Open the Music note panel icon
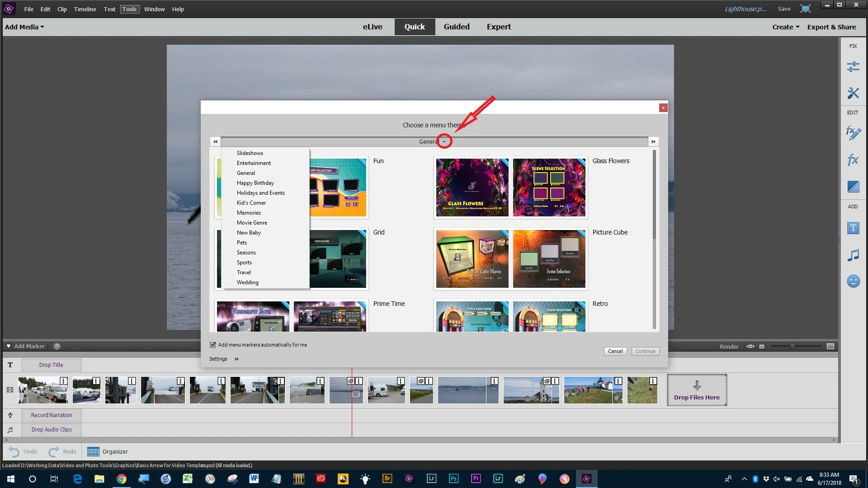Viewport: 868px width, 488px height. point(853,255)
